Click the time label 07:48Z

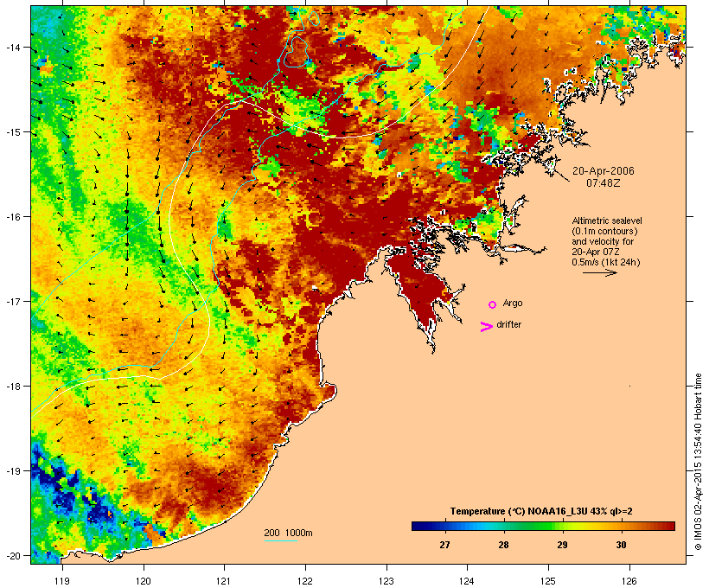click(x=604, y=183)
